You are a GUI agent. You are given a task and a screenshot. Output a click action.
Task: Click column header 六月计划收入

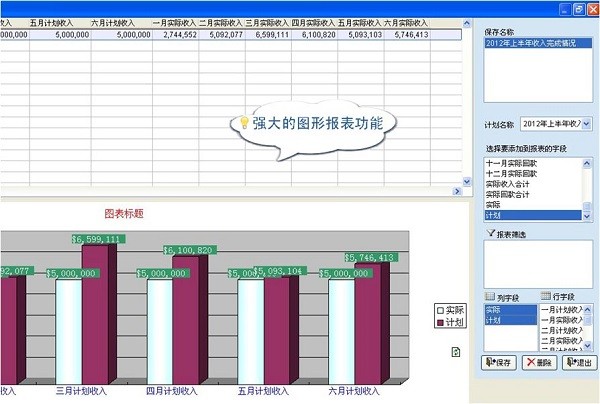click(122, 23)
